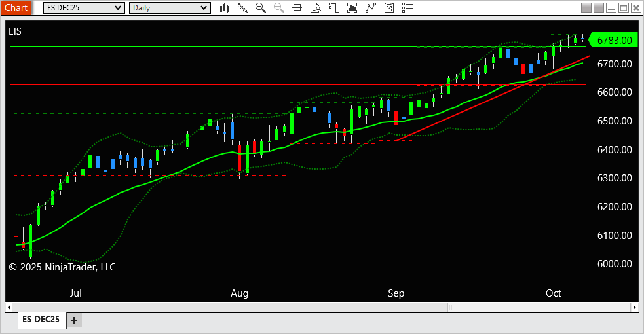Select the grayed zoom out magnifier
The image size is (644, 334).
coord(279,8)
